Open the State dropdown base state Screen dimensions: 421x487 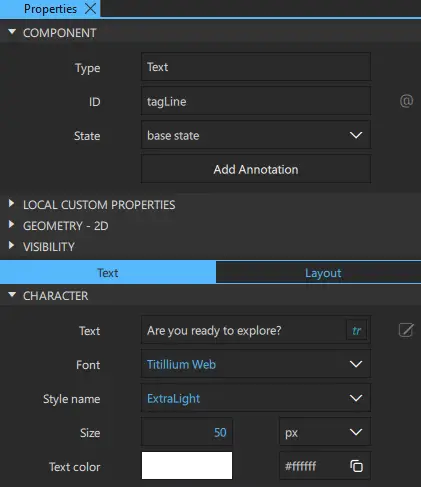point(256,135)
